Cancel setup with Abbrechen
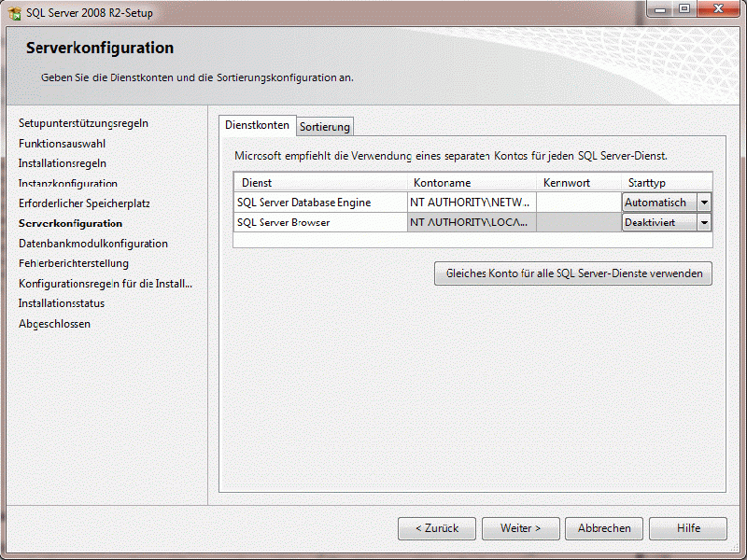The image size is (747, 560). click(x=604, y=528)
